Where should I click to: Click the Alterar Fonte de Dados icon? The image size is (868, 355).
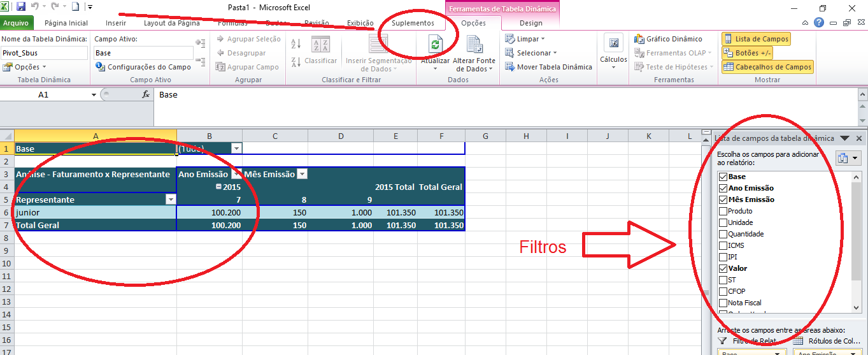point(474,45)
